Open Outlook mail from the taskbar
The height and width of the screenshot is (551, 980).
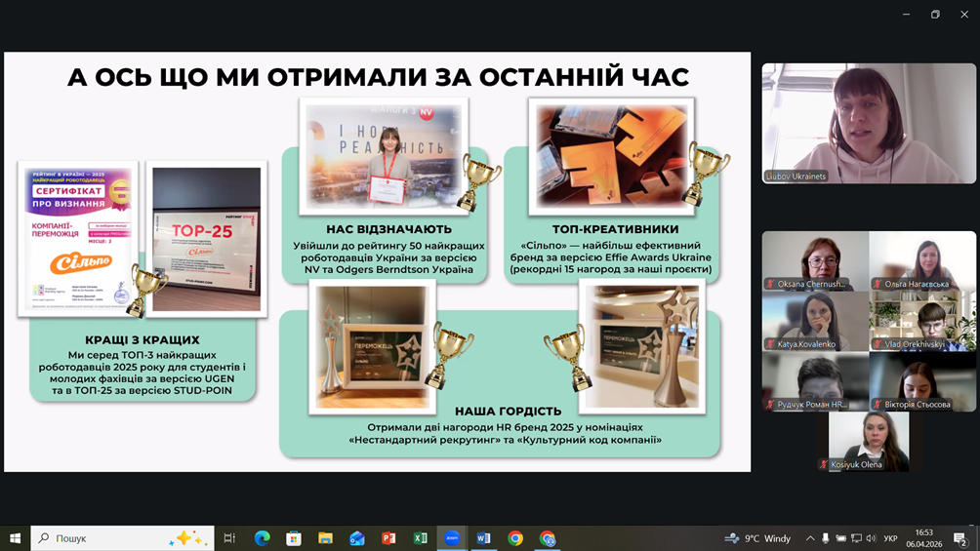[x=356, y=538]
